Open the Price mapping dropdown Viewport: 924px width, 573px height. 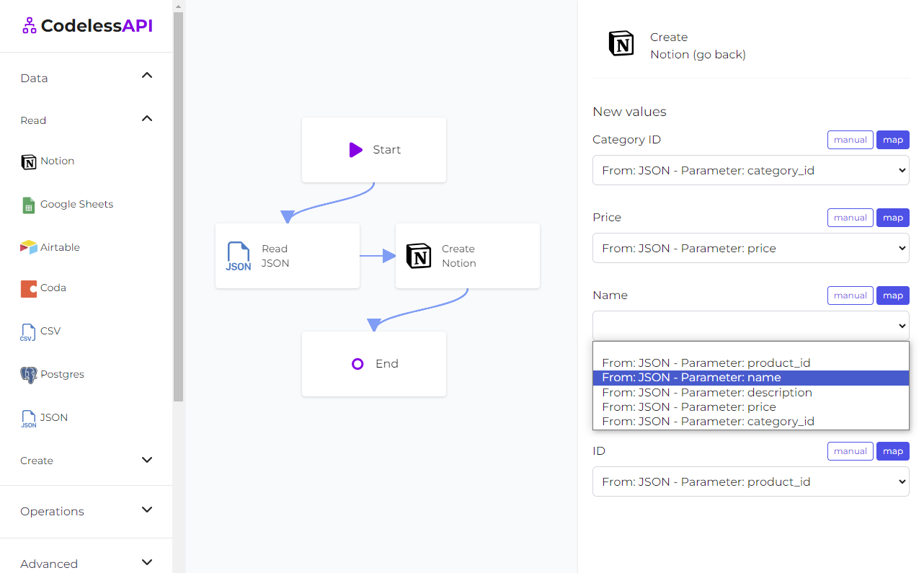[x=751, y=248]
